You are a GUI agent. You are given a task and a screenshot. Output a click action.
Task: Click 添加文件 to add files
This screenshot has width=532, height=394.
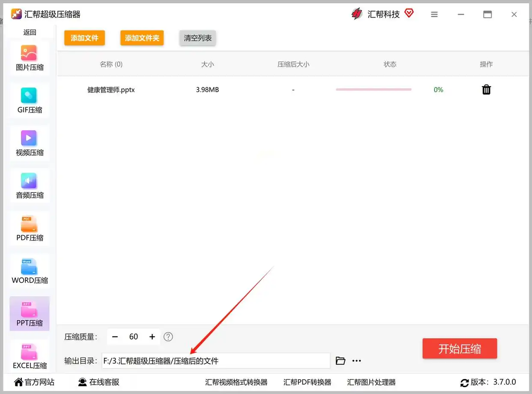click(84, 38)
